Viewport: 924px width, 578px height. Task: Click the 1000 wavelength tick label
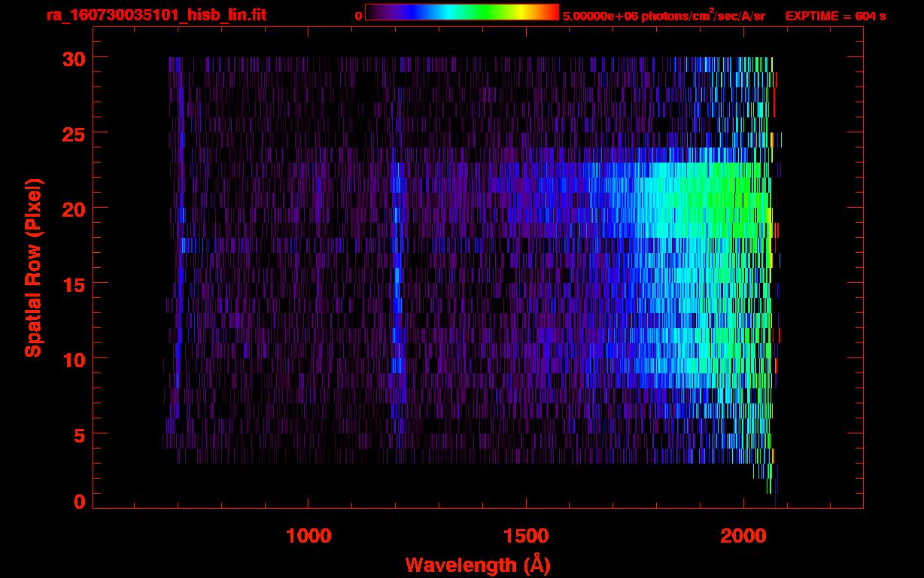coord(309,536)
